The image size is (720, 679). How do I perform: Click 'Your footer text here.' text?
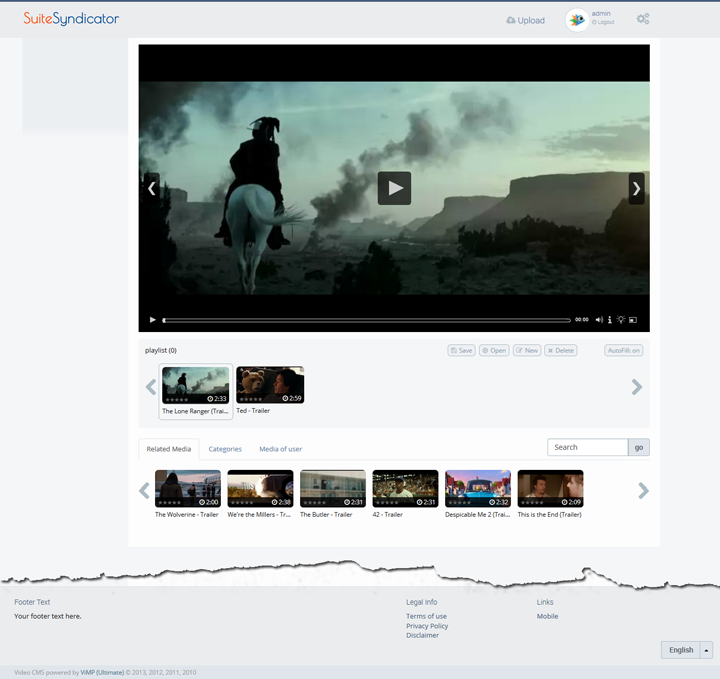[48, 616]
